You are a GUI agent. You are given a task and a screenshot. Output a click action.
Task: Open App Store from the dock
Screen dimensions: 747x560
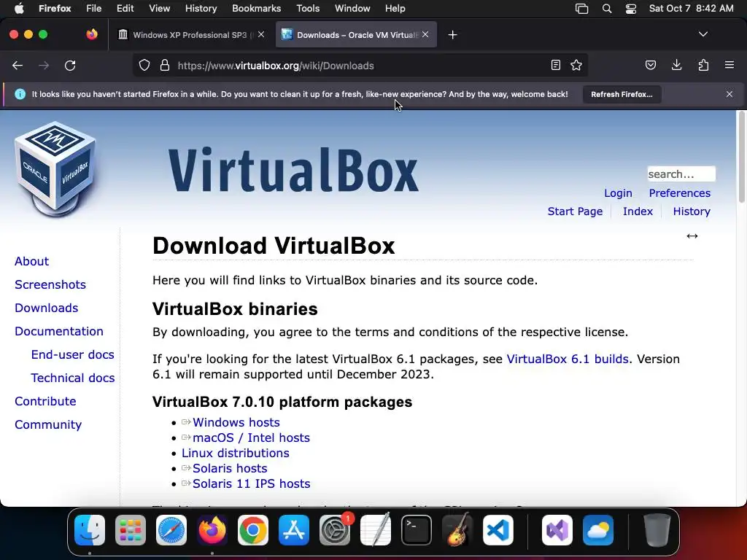point(294,530)
